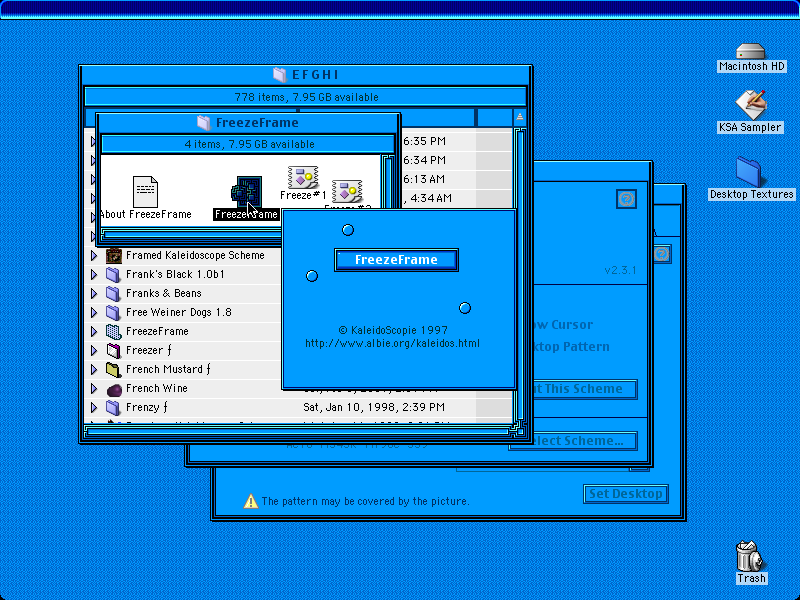The height and width of the screenshot is (600, 800).
Task: Select the highlighted FreezeFrame scheme icon
Action: 247,192
